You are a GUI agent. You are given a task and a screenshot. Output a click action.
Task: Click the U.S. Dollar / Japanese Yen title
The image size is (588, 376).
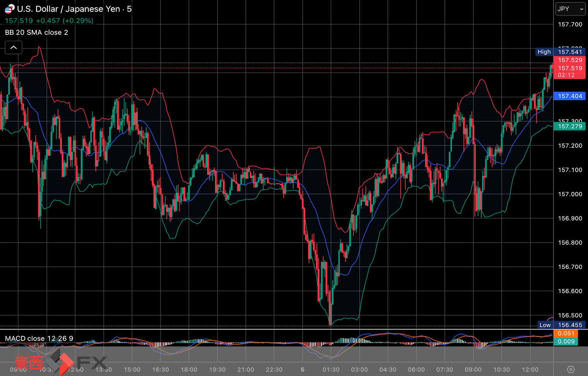pyautogui.click(x=69, y=9)
